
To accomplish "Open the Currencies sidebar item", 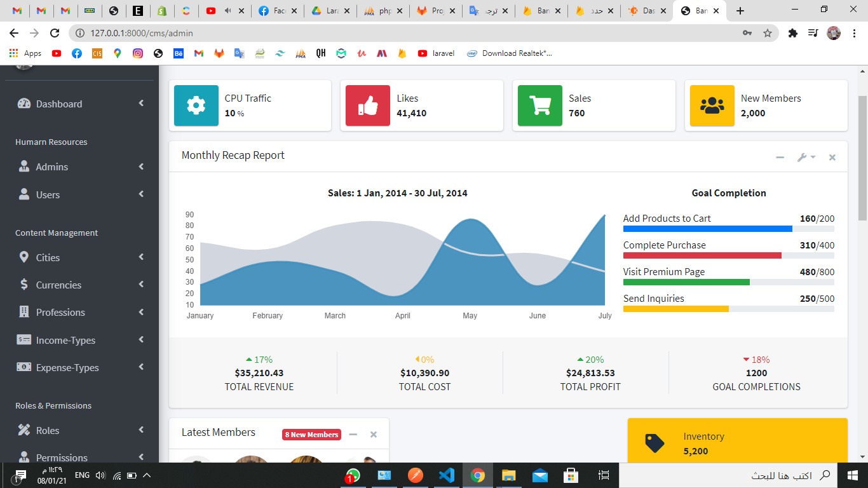I will pyautogui.click(x=79, y=285).
